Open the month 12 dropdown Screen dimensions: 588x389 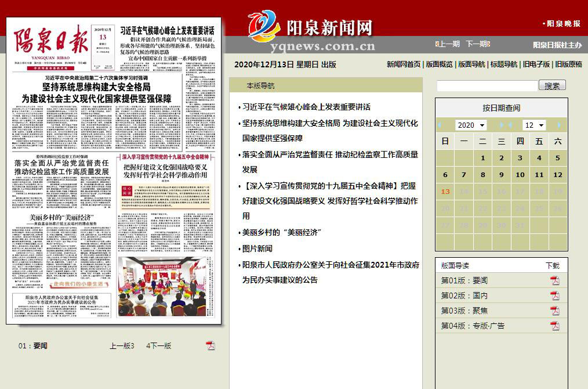click(534, 125)
